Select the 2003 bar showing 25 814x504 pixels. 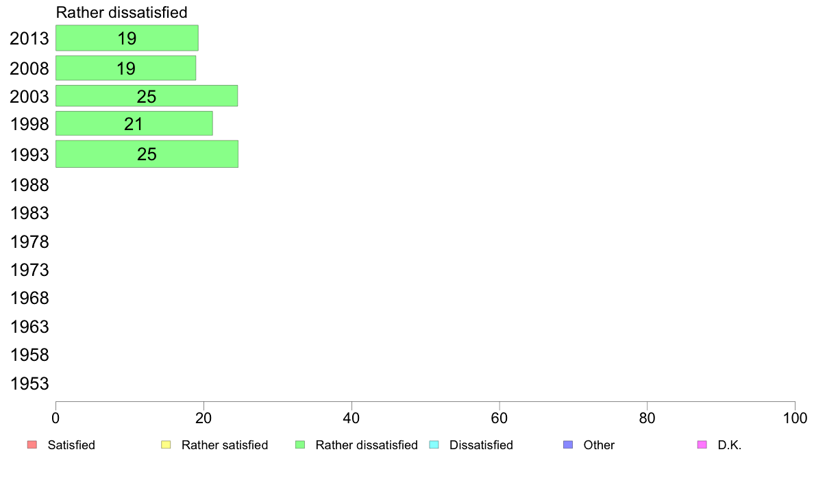pyautogui.click(x=147, y=96)
